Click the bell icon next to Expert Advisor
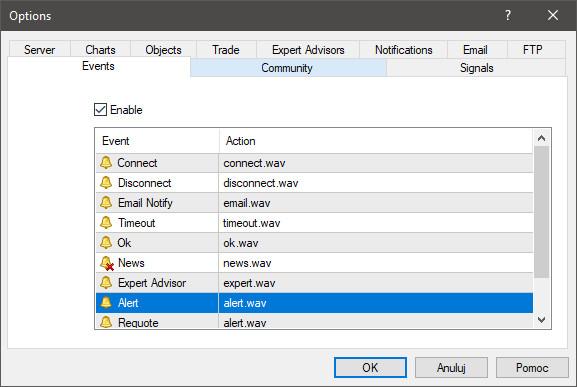Screen dimensions: 577x387 (106, 283)
